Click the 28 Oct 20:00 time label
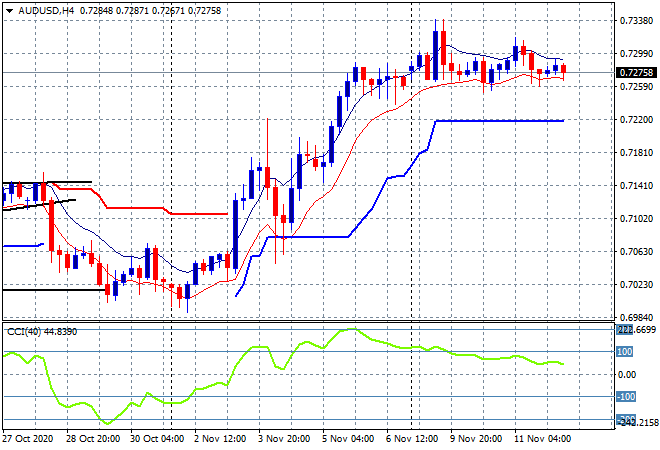The width and height of the screenshot is (660, 450). click(93, 439)
